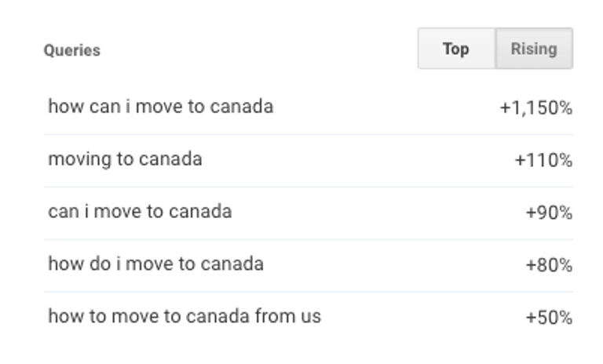This screenshot has height=364, width=603.
Task: Open the 'can i move to canada' query
Action: tap(140, 212)
